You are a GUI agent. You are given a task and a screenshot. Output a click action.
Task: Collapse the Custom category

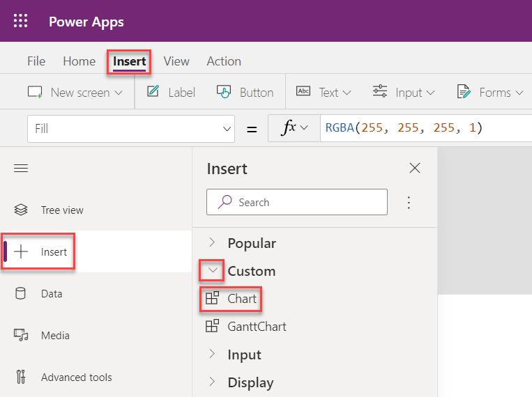213,271
